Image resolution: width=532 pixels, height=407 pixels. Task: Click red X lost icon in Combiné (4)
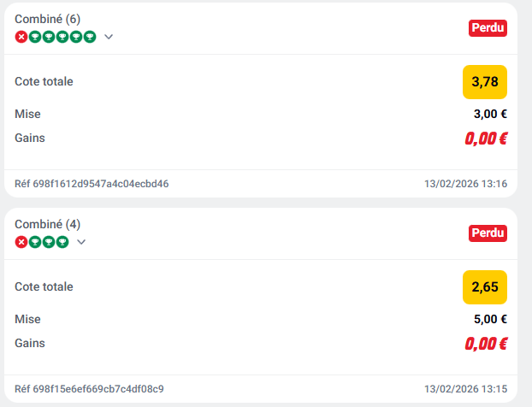pyautogui.click(x=21, y=241)
